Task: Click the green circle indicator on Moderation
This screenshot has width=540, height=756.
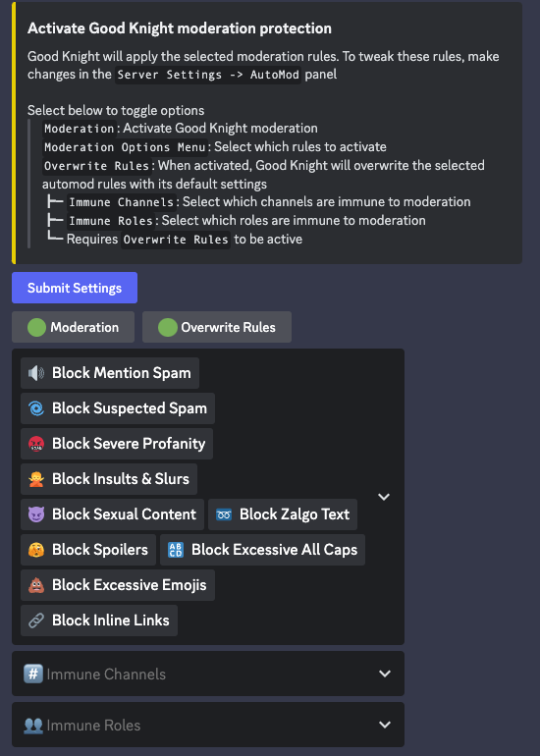Action: [x=36, y=327]
